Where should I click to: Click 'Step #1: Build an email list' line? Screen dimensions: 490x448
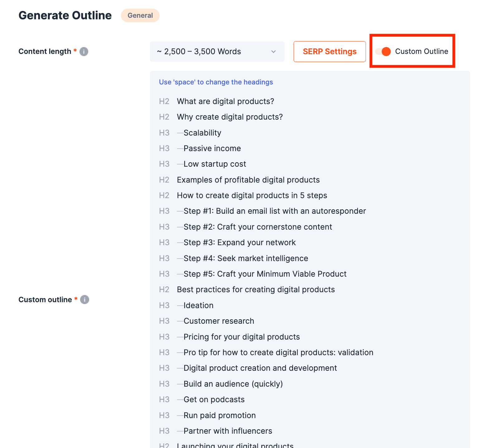coord(275,211)
